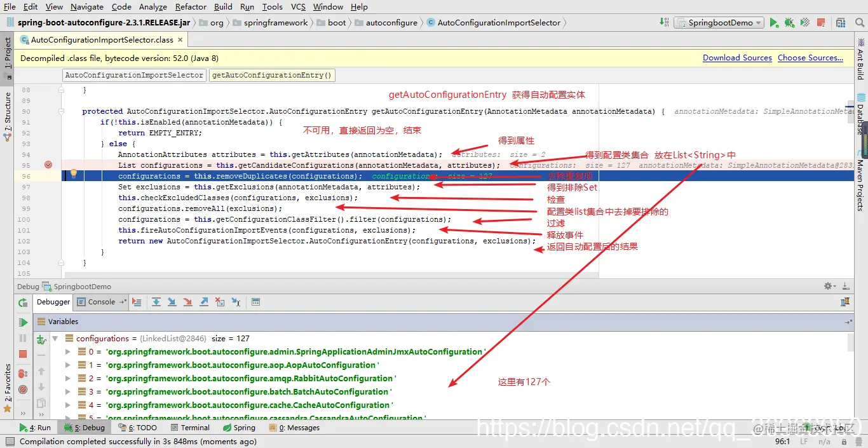Viewport: 868px width, 448px height.
Task: Collapse the getAutoConfigurationEntry method fold on line 90
Action: point(62,111)
